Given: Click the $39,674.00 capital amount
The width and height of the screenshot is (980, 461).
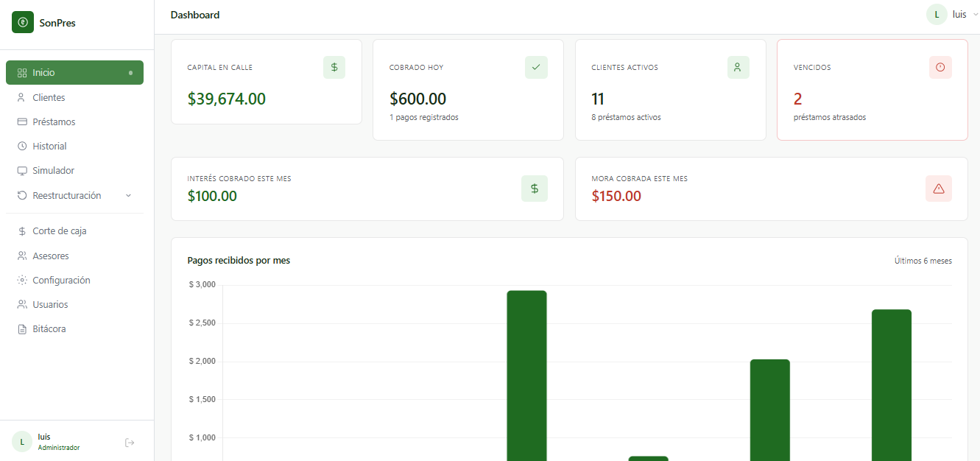Looking at the screenshot, I should pyautogui.click(x=227, y=99).
